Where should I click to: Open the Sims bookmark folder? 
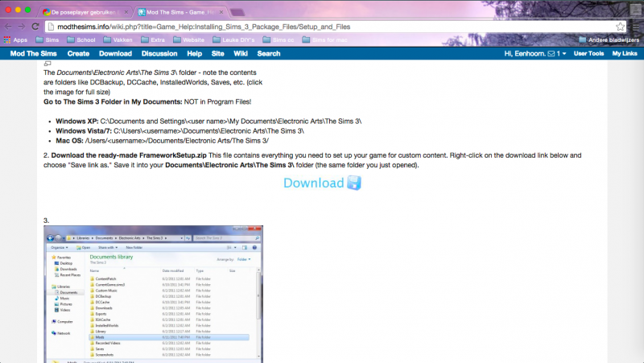[47, 39]
